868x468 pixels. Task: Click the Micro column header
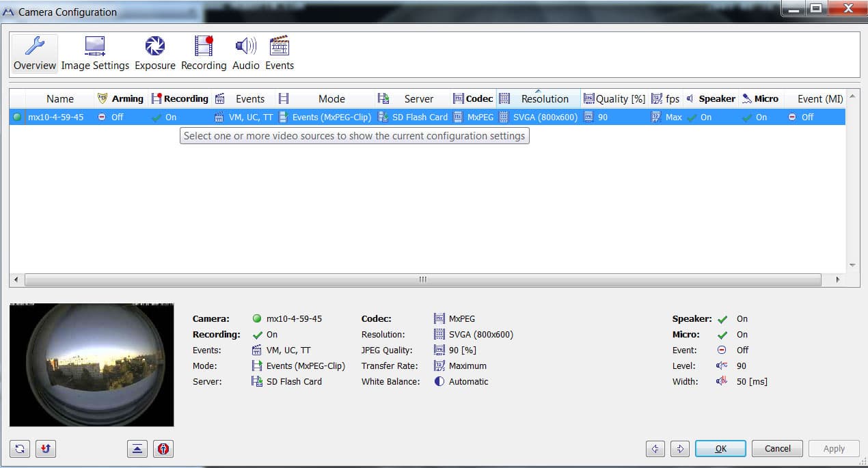(x=761, y=98)
